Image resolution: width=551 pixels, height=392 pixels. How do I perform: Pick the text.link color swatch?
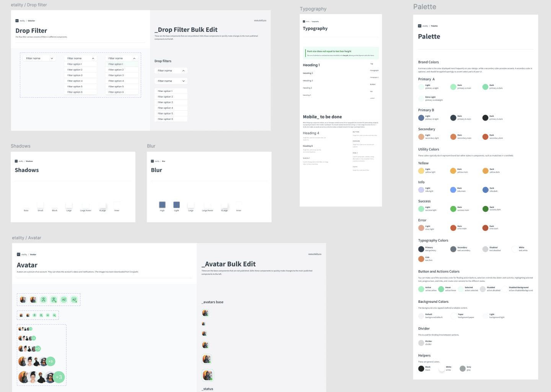tap(421, 259)
